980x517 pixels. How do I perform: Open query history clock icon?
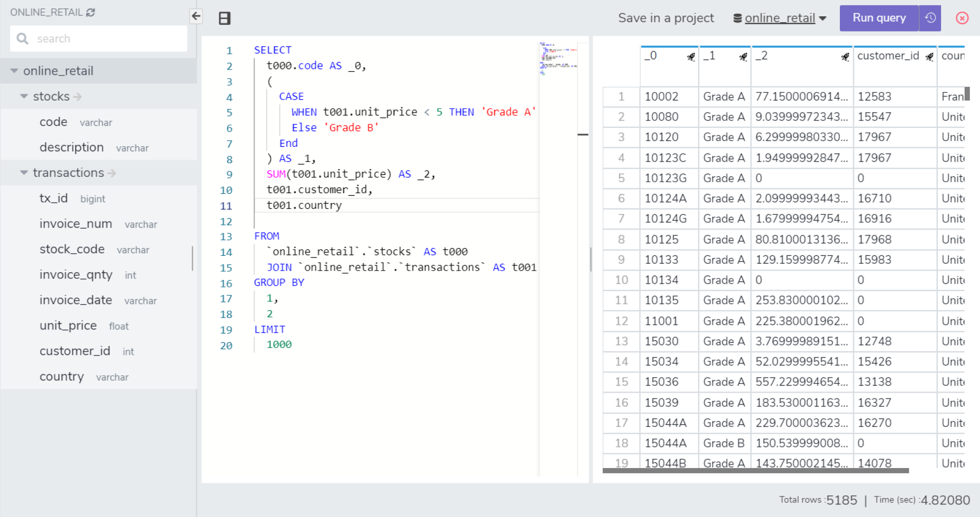coord(930,18)
